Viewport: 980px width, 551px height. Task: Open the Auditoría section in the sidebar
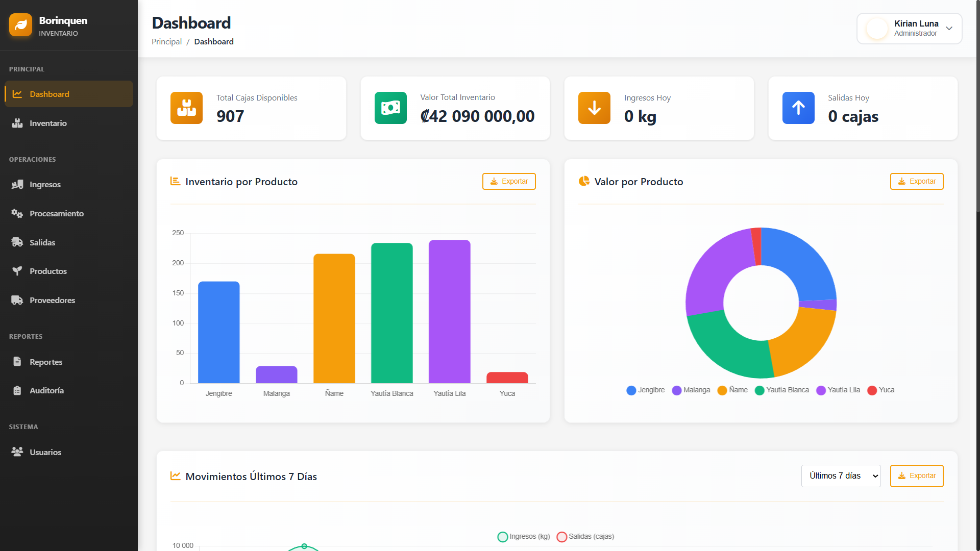pyautogui.click(x=46, y=390)
